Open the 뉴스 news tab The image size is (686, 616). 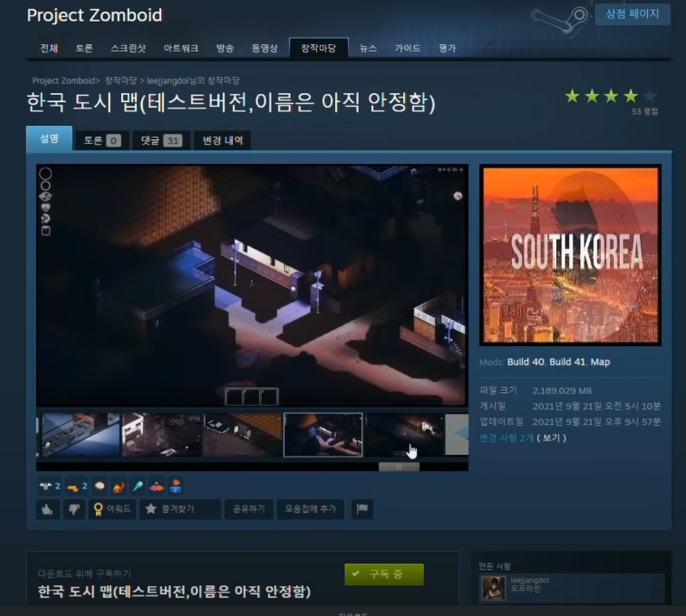368,48
